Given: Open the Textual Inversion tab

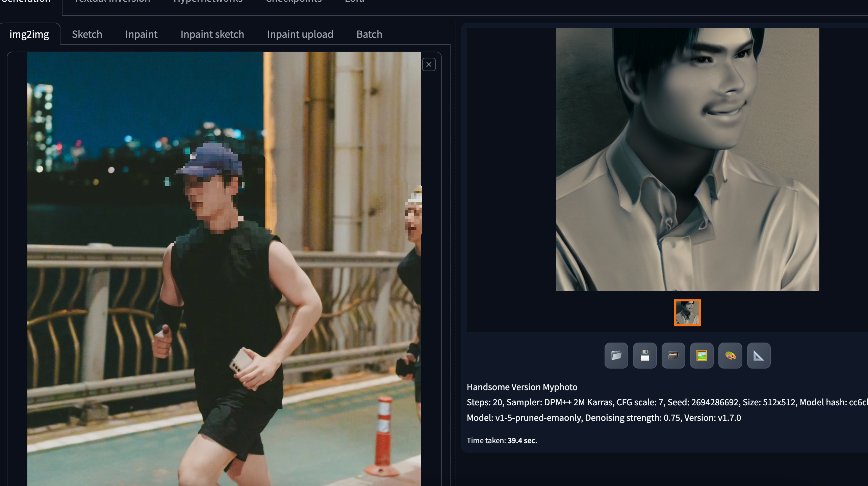Looking at the screenshot, I should click(112, 2).
